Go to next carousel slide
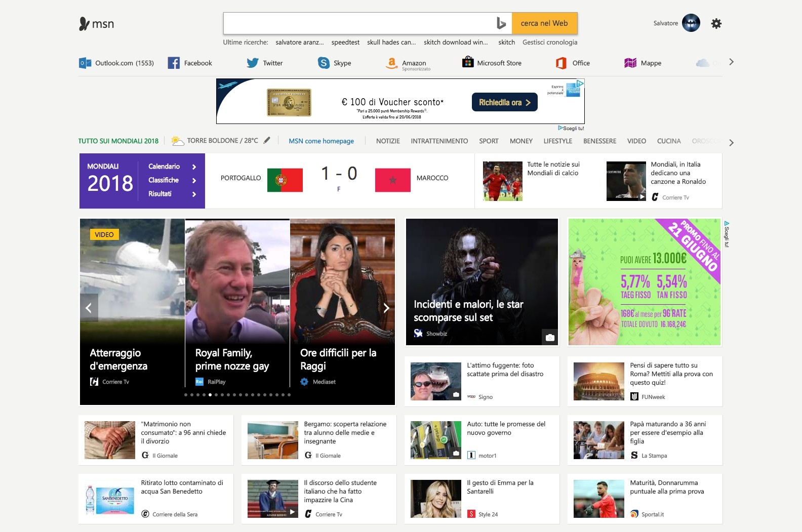This screenshot has width=802, height=532. (386, 308)
